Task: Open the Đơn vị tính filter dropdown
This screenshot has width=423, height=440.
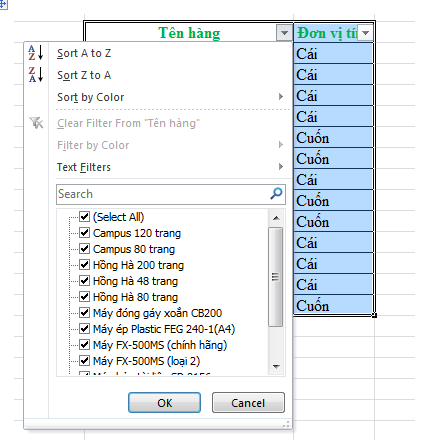Action: tap(365, 33)
